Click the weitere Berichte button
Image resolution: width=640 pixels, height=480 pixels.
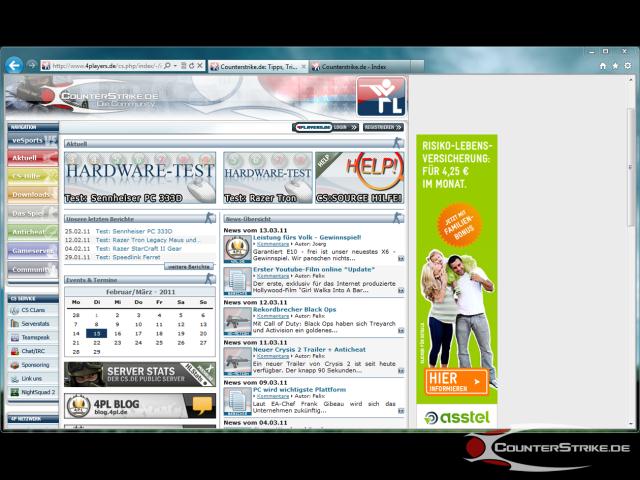pyautogui.click(x=188, y=267)
